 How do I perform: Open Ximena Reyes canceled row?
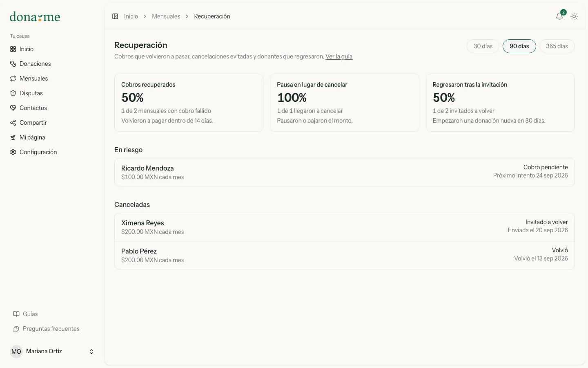point(345,227)
